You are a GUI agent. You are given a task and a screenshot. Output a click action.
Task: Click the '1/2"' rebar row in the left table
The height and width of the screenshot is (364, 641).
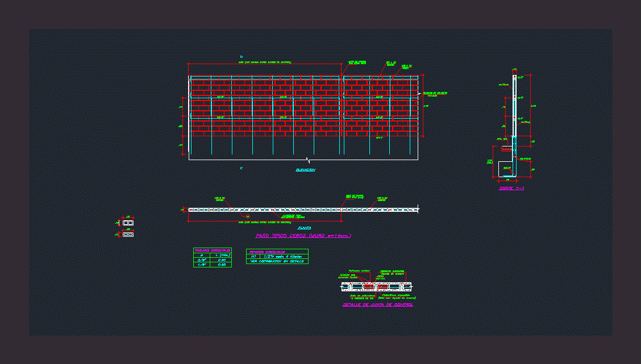point(212,265)
